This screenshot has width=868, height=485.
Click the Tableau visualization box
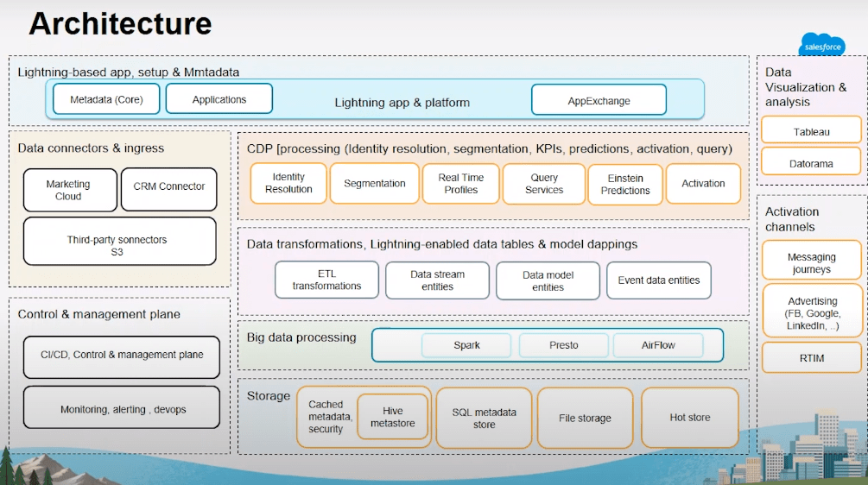click(811, 131)
